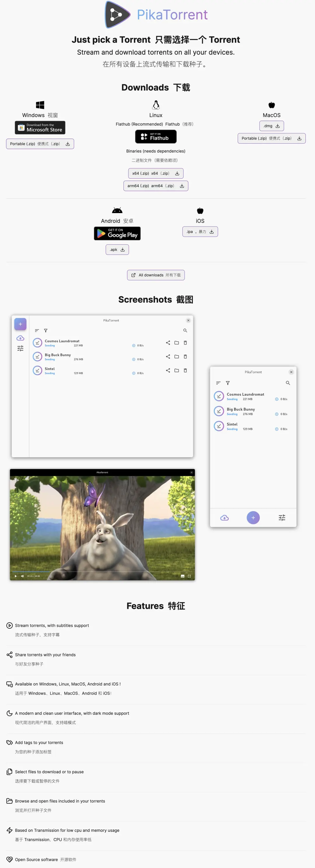Viewport: 315px width, 868px height.
Task: Click the Screenshots heading
Action: (x=156, y=299)
